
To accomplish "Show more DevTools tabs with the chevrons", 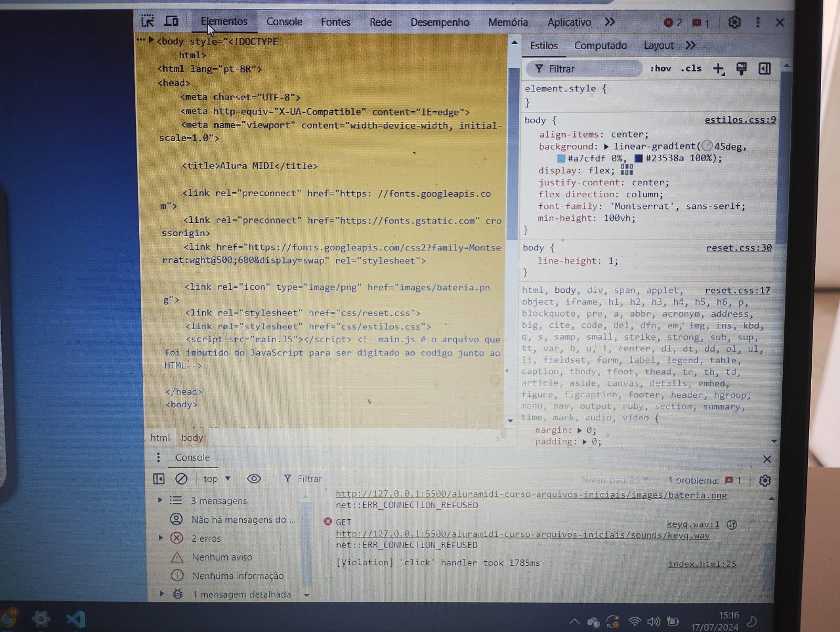I will (x=610, y=22).
